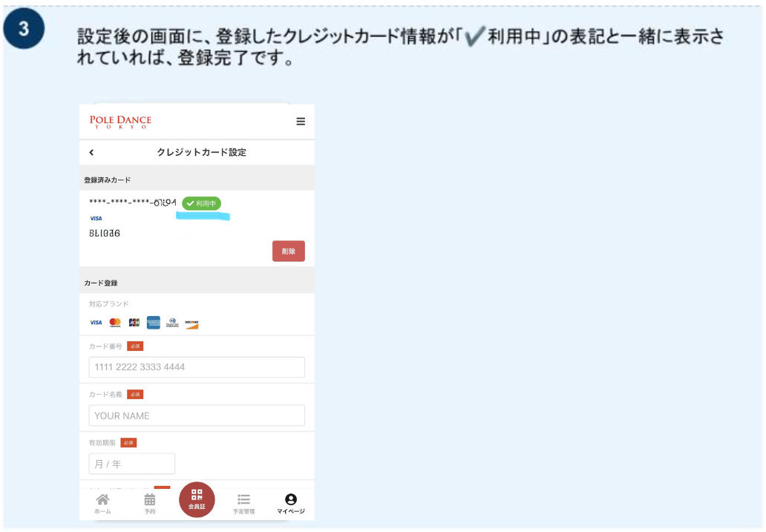Click the JCB brand logo
The width and height of the screenshot is (766, 532).
click(x=134, y=323)
